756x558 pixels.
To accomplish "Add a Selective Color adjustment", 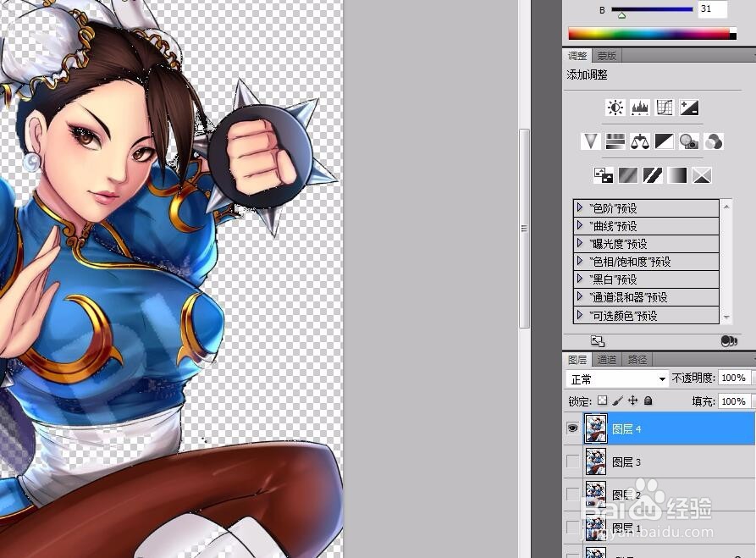I will (702, 175).
